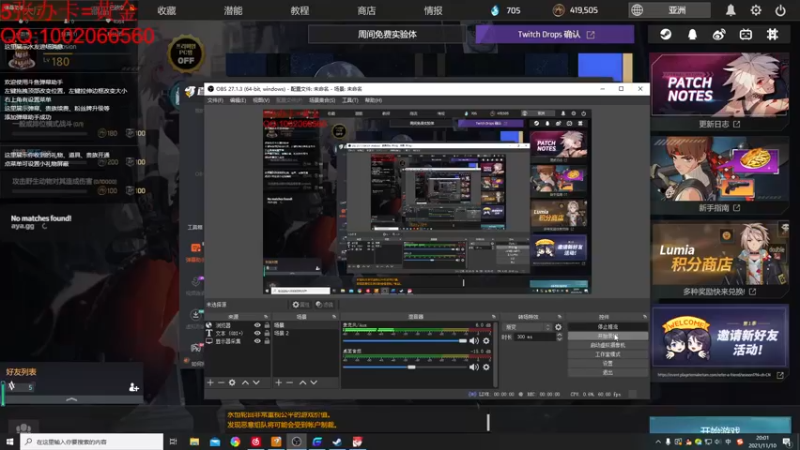Pop out the Scene Transitions dock panel
The image size is (800, 450).
pyautogui.click(x=560, y=317)
